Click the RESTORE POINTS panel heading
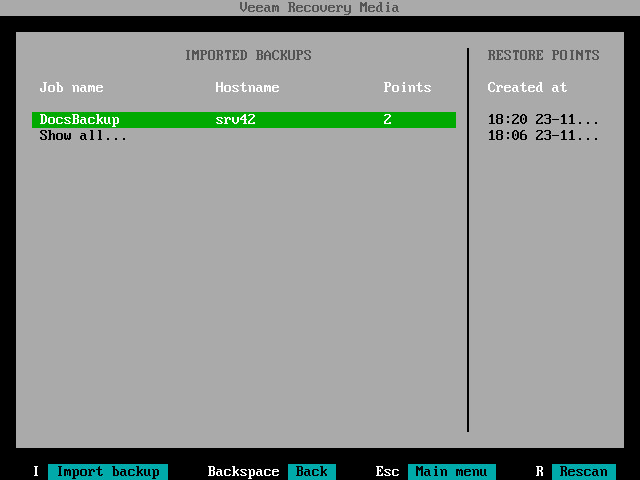Screen dimensions: 640x480 [543, 55]
